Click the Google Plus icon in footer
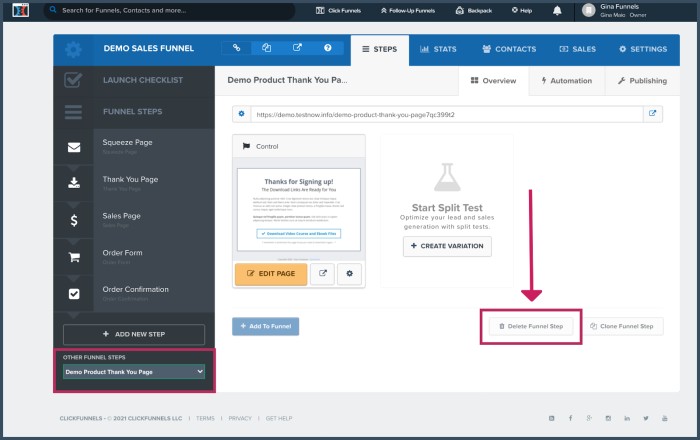Viewport: 700px width, 440px height. [589, 418]
